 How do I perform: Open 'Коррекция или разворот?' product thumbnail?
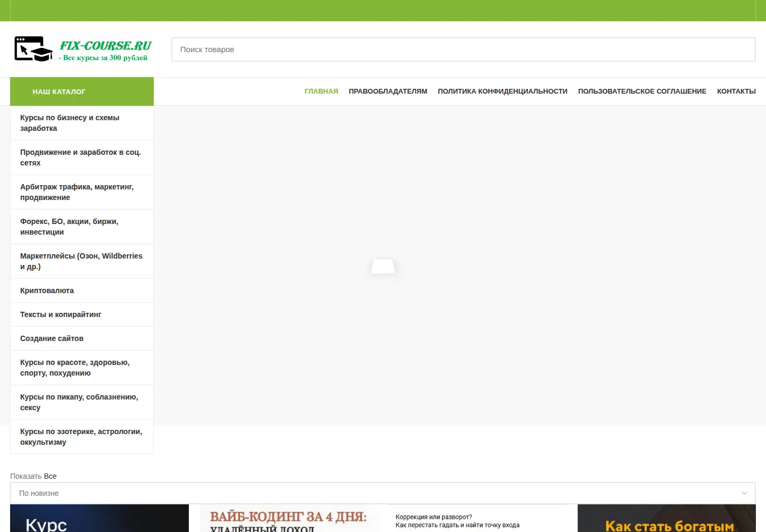tap(478, 518)
